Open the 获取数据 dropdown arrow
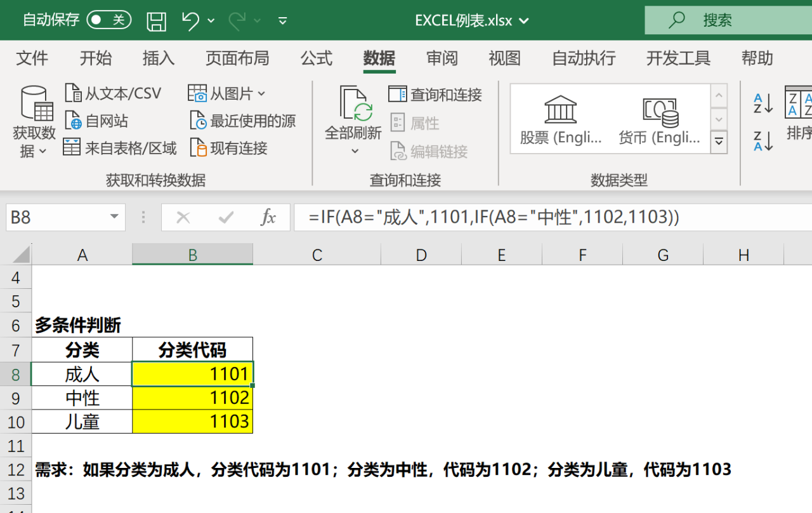The image size is (812, 513). (x=43, y=152)
